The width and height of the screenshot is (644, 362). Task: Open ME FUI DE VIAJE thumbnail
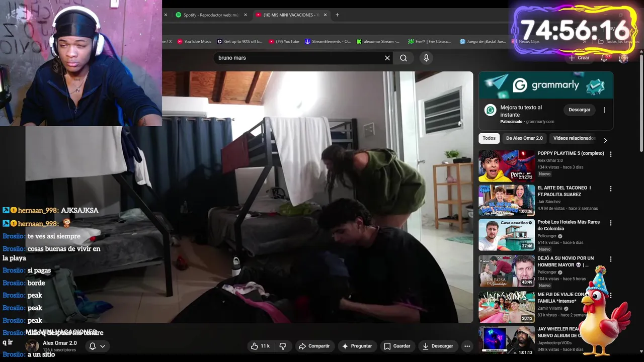click(507, 307)
